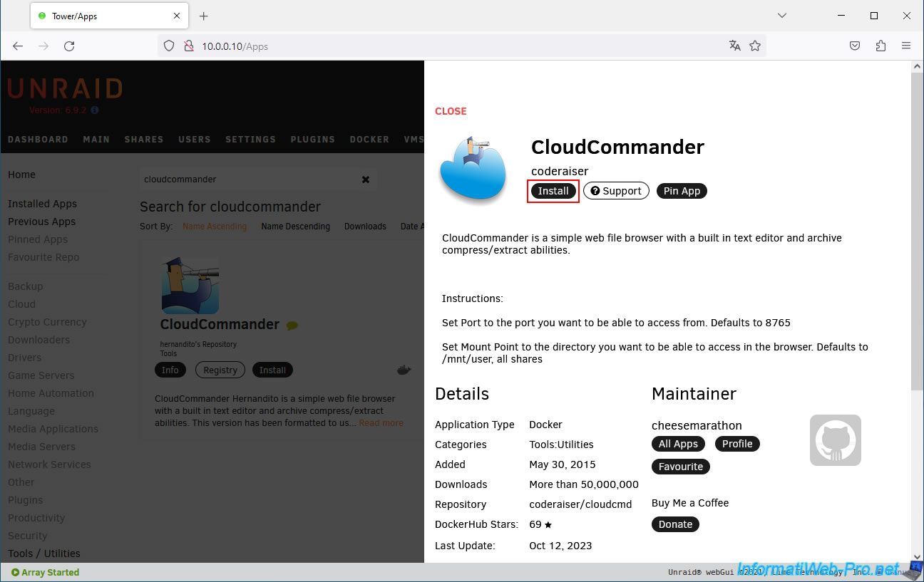Click Donate under Buy Me a Coffee
This screenshot has width=924, height=582.
(675, 524)
